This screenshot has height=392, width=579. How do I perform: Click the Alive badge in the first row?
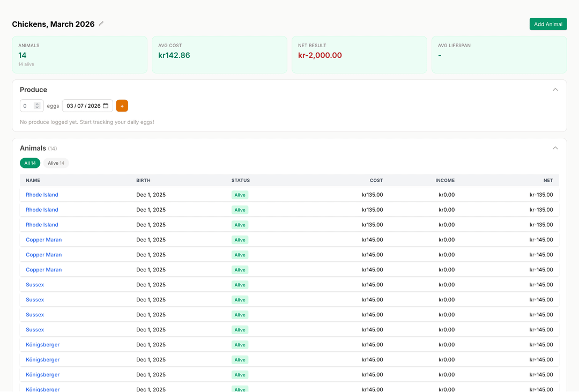click(x=240, y=195)
